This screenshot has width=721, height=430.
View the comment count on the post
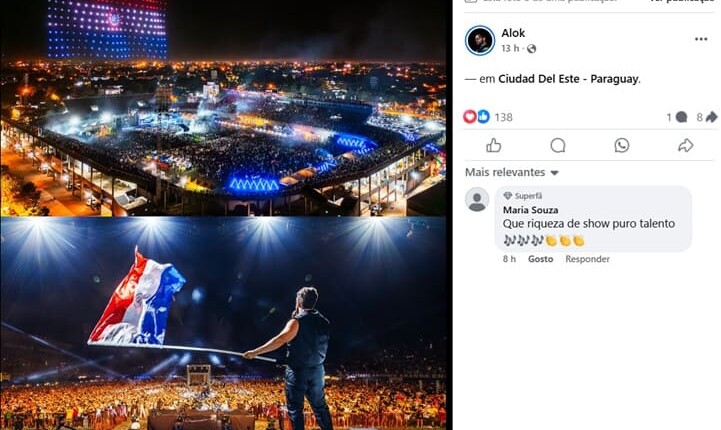click(x=677, y=117)
